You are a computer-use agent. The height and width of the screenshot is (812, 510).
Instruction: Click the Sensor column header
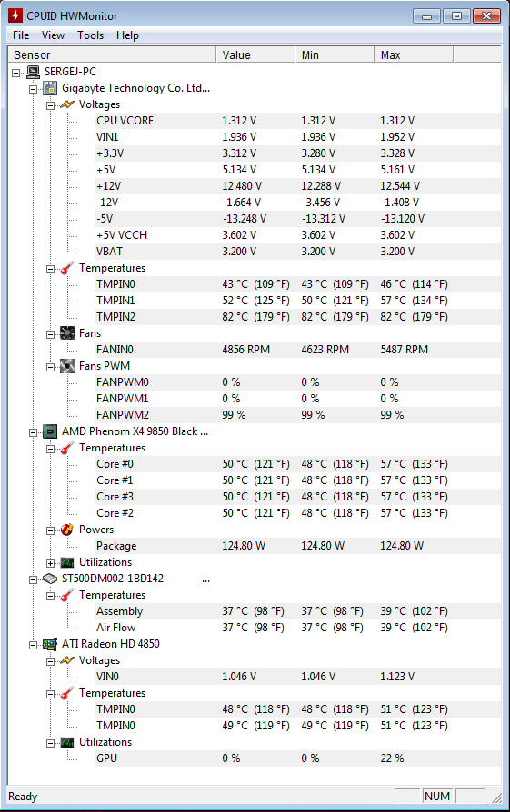[x=112, y=54]
